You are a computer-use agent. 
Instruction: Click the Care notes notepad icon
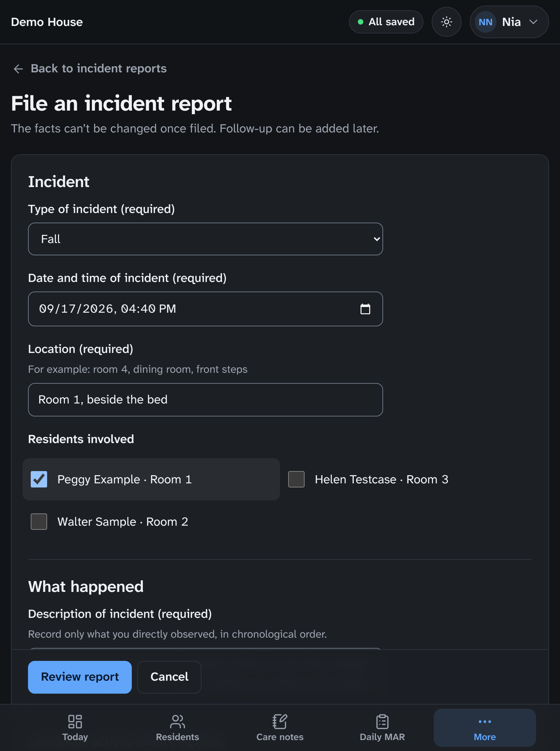[x=280, y=722]
